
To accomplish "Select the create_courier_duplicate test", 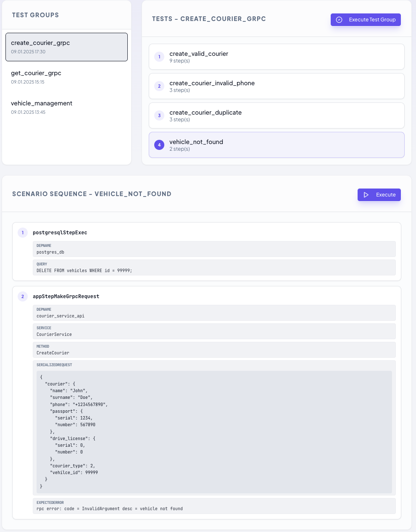I will pos(276,115).
